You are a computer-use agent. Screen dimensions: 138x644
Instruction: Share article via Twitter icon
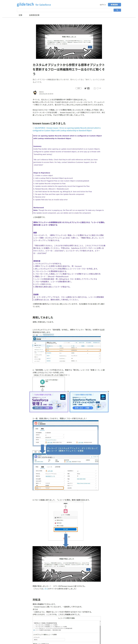(x=85, y=88)
